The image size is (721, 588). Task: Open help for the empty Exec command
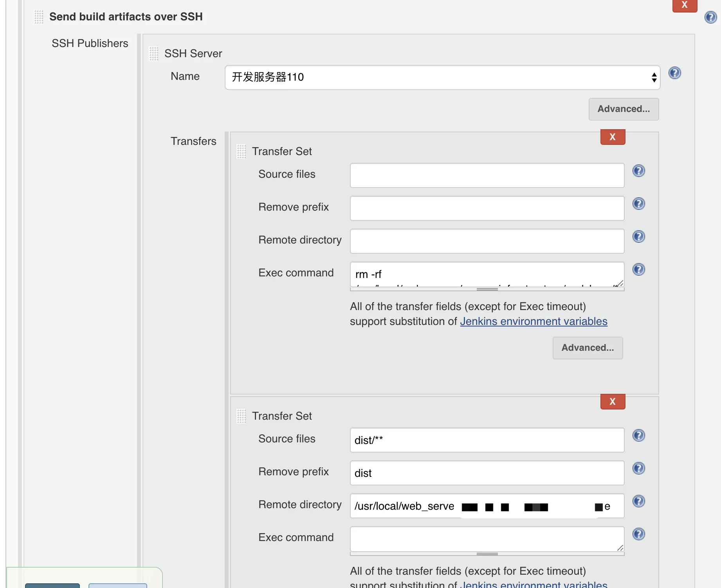click(638, 534)
